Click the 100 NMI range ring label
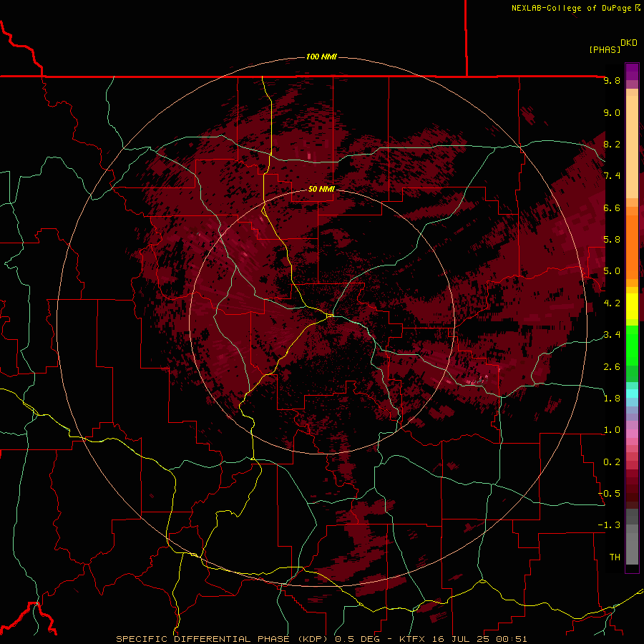 321,57
